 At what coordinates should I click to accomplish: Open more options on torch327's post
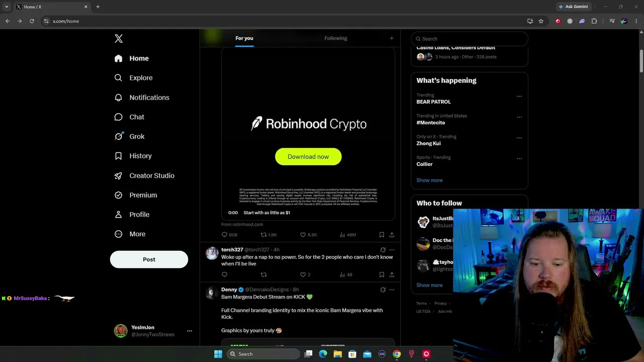click(392, 250)
